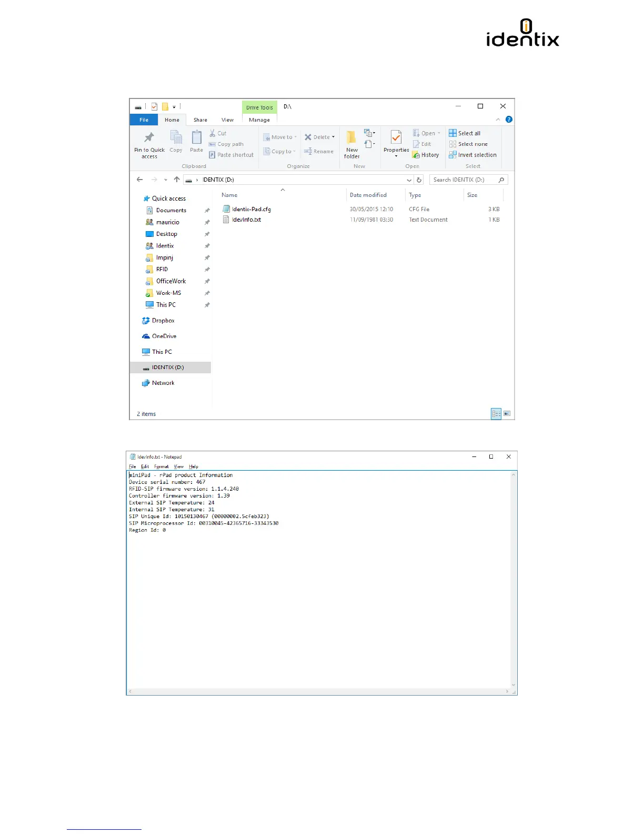The width and height of the screenshot is (644, 834).
Task: Sort by the Name column header
Action: [x=282, y=195]
